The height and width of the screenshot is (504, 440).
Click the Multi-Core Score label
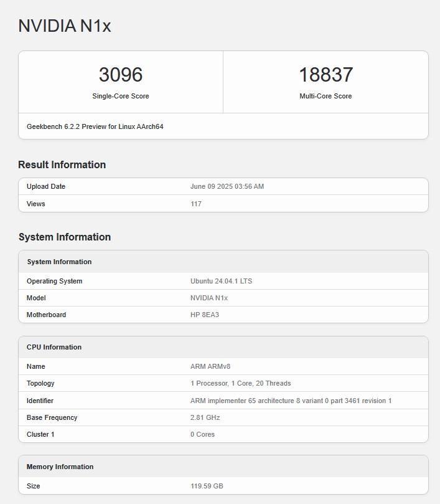pos(325,96)
